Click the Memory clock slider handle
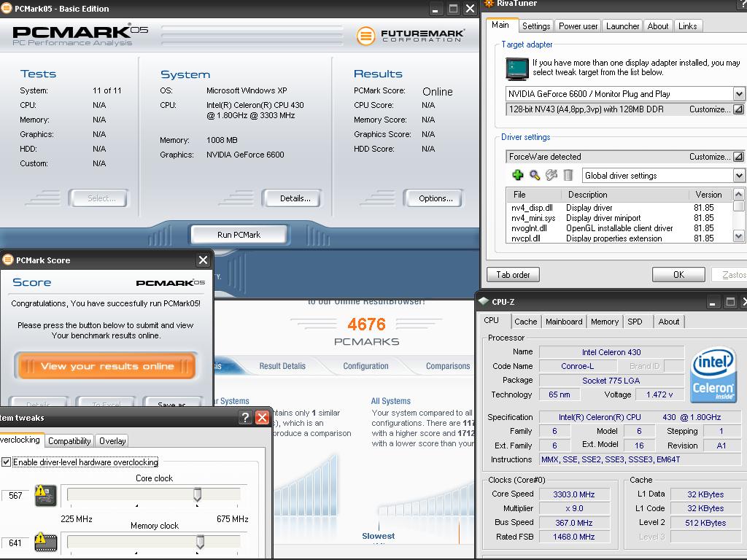747x560 pixels. (x=200, y=542)
